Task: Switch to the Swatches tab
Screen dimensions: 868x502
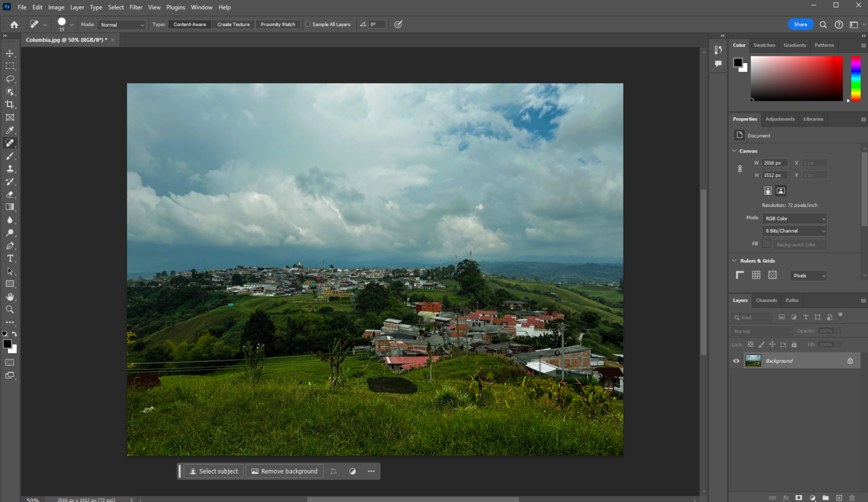Action: 764,44
